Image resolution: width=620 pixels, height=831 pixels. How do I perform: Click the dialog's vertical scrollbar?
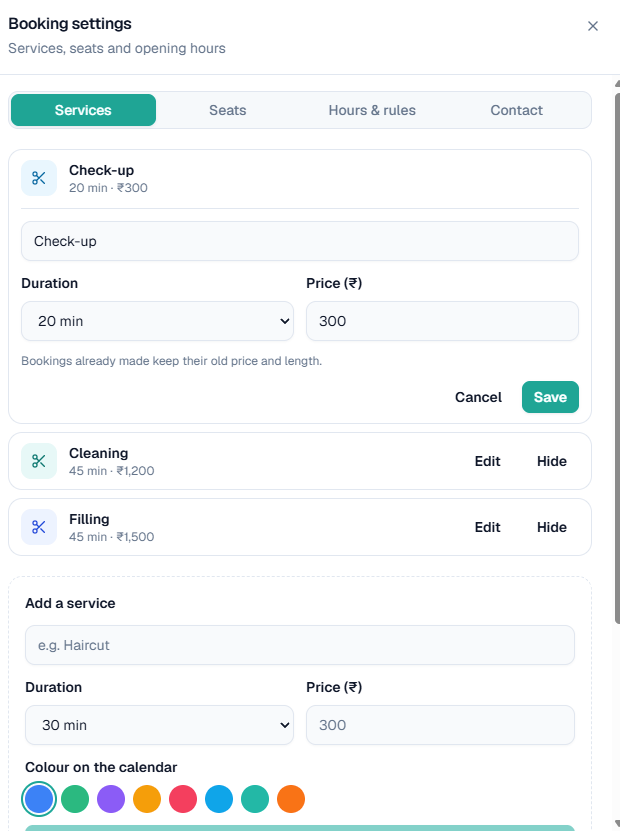pos(617,358)
